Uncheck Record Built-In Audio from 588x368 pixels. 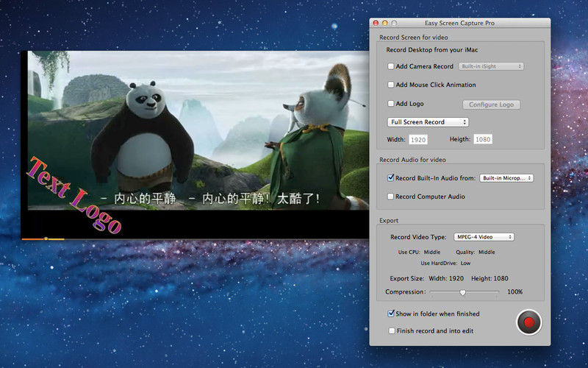tap(391, 177)
